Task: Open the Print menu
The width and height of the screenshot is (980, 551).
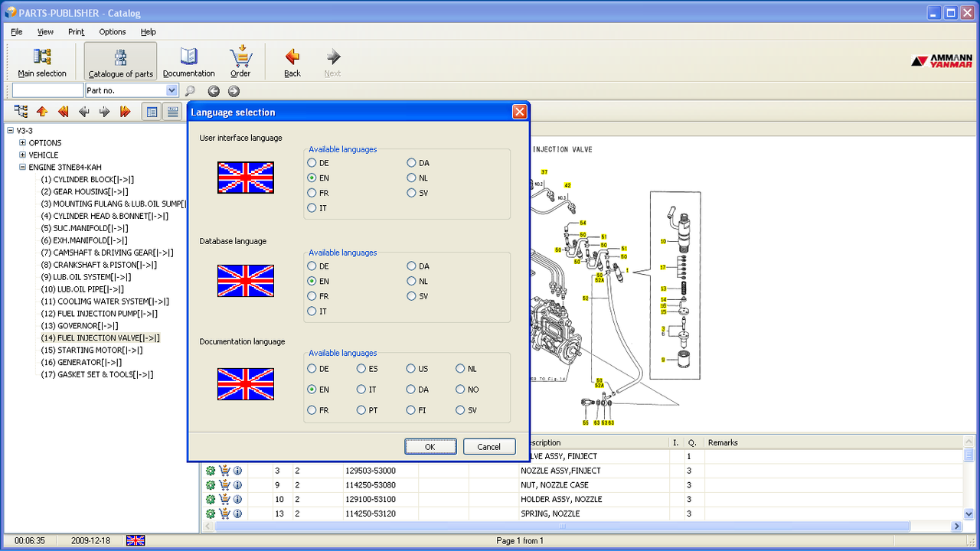Action: click(x=76, y=31)
